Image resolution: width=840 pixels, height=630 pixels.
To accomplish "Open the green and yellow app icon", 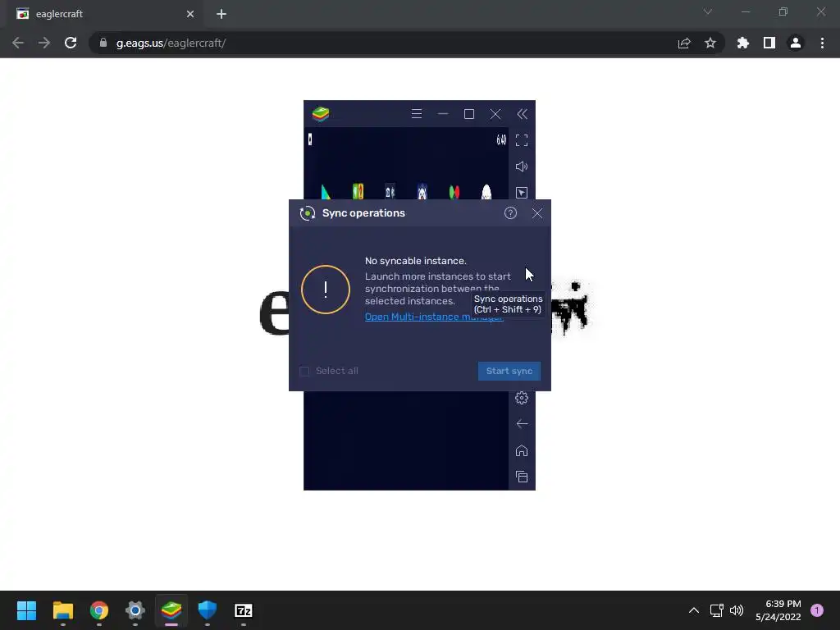I will point(358,191).
